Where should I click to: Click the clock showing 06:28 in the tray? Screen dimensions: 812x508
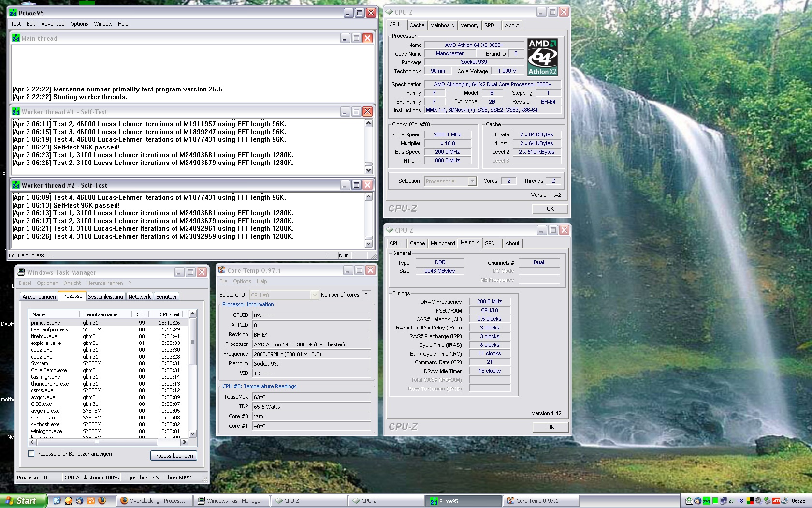click(x=798, y=501)
